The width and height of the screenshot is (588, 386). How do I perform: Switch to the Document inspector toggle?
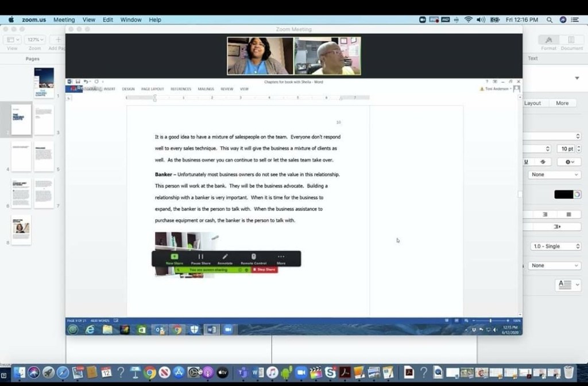click(571, 43)
